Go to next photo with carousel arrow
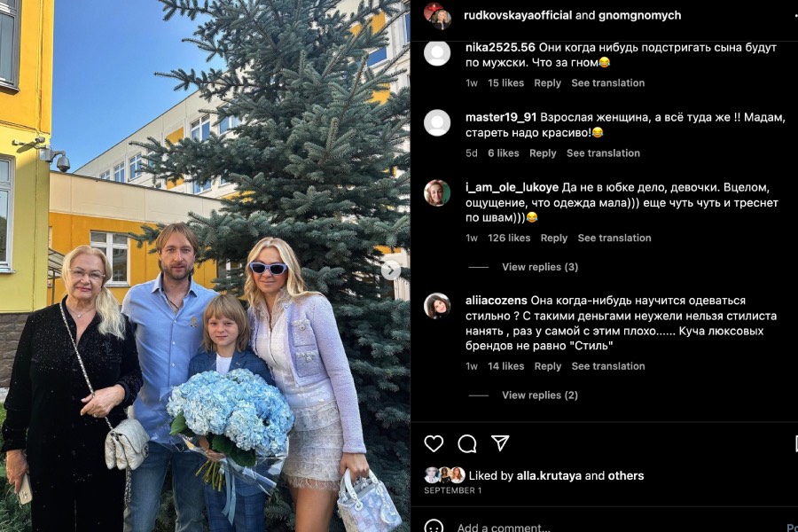Image resolution: width=798 pixels, height=532 pixels. [x=390, y=270]
